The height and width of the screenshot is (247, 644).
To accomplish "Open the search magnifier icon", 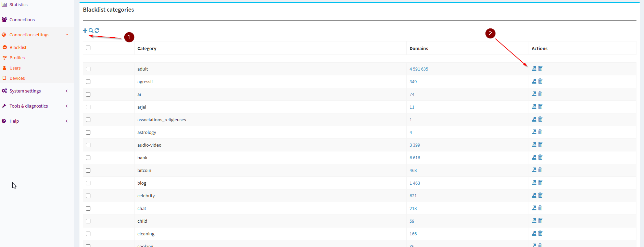I will pos(91,30).
